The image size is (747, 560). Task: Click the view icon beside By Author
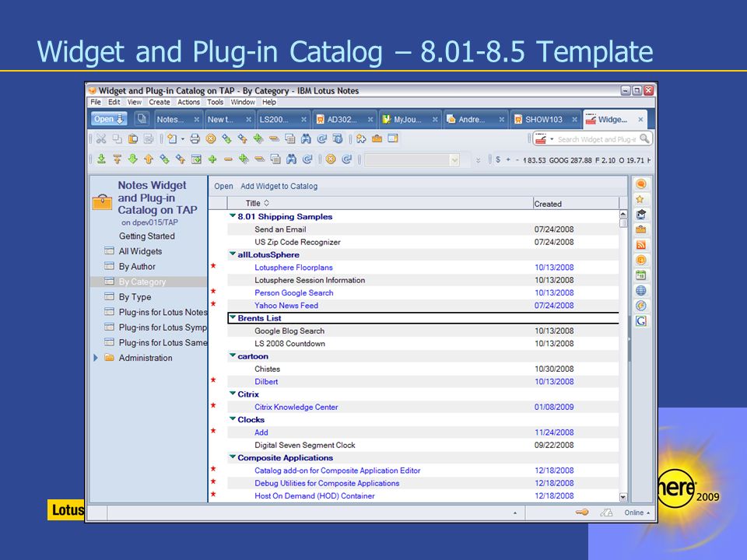pyautogui.click(x=109, y=266)
